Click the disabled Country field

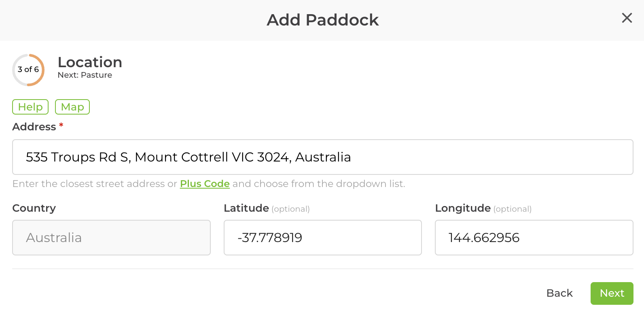click(111, 238)
